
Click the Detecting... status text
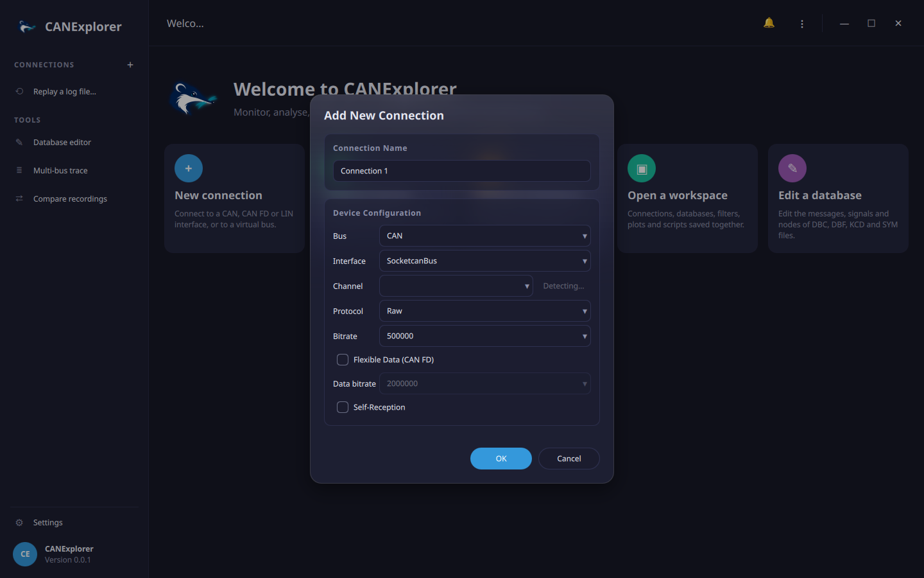563,286
